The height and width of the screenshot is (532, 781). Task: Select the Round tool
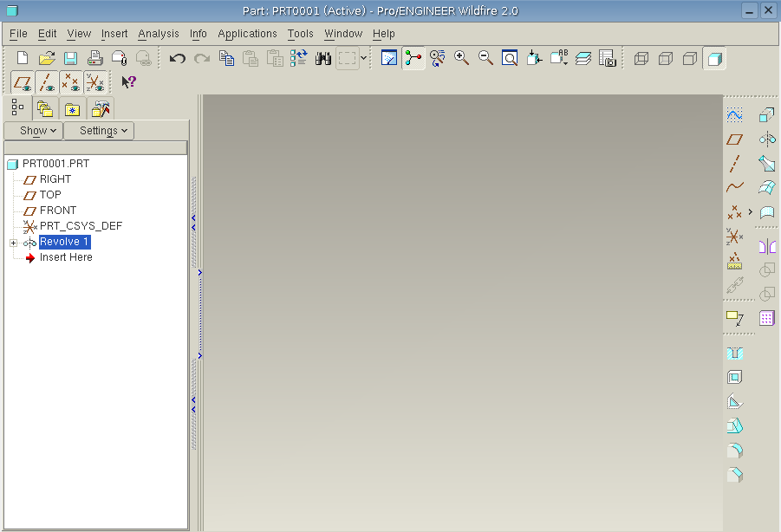(x=735, y=451)
